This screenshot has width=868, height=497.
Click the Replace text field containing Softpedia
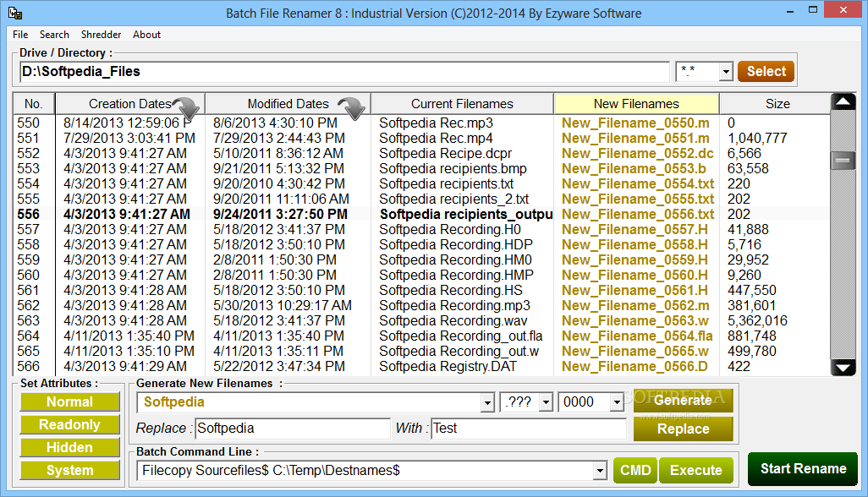pyautogui.click(x=292, y=429)
